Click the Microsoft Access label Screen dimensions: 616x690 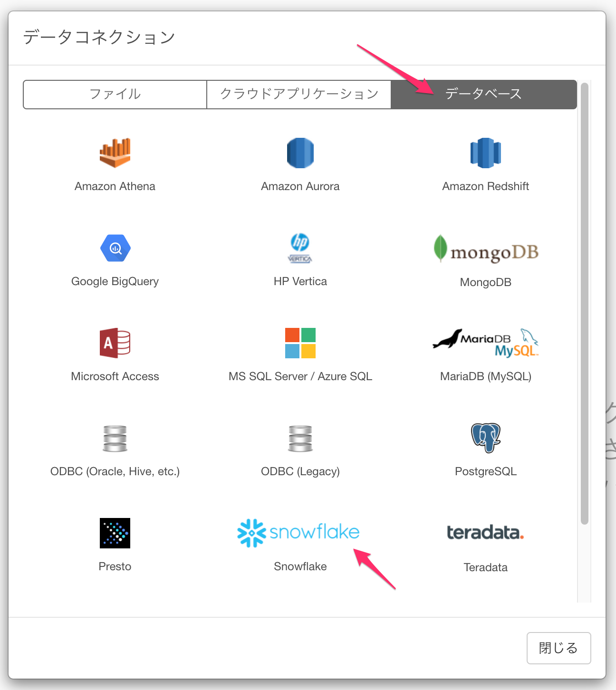(115, 376)
